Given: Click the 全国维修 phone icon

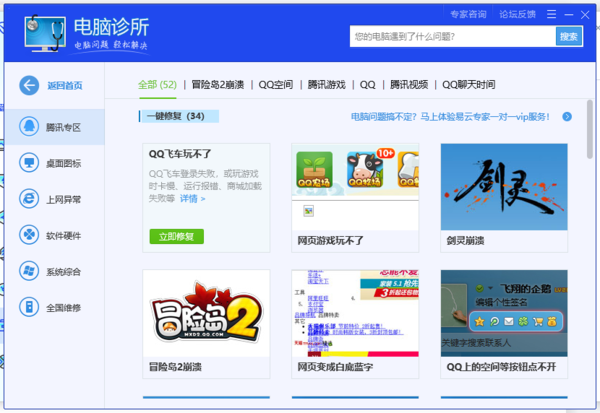Looking at the screenshot, I should click(29, 307).
